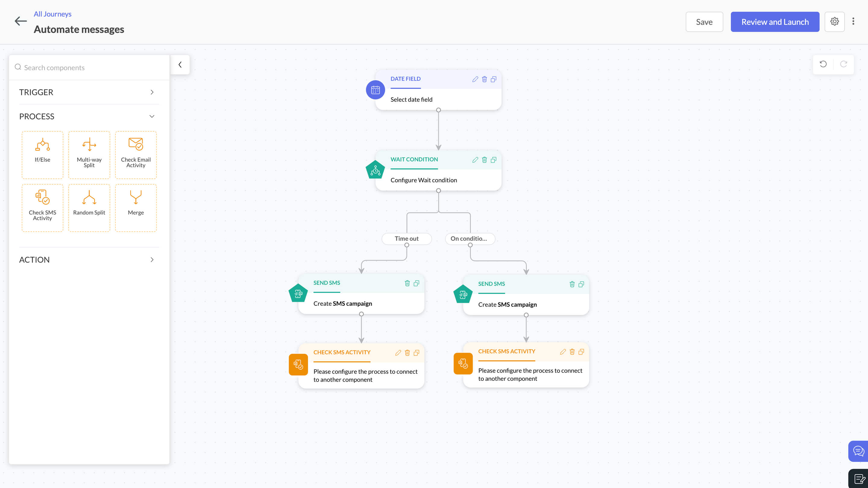Click the DATE FIELD node header
Screen dimensions: 868x488
tap(405, 79)
